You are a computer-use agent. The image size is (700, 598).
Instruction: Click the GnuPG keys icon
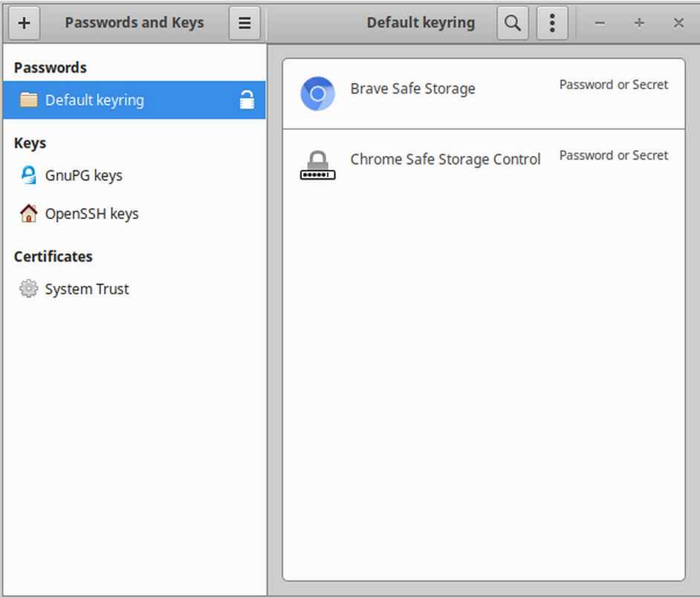tap(28, 175)
